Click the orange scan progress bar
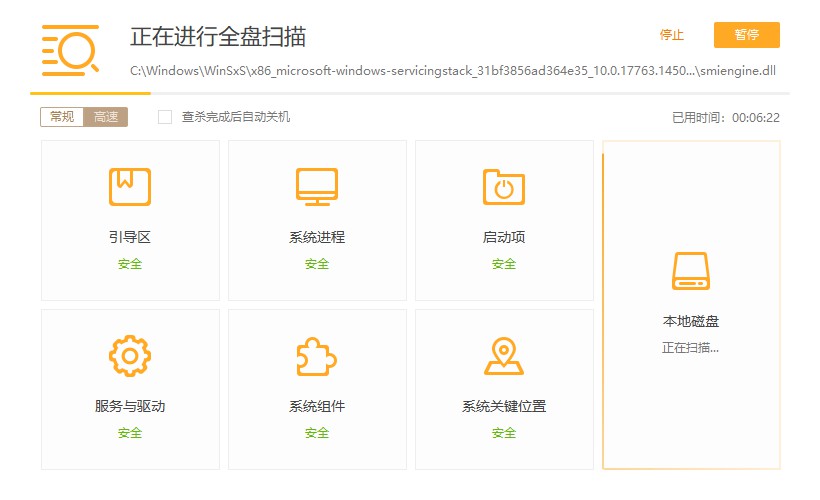The height and width of the screenshot is (500, 820). pos(95,93)
